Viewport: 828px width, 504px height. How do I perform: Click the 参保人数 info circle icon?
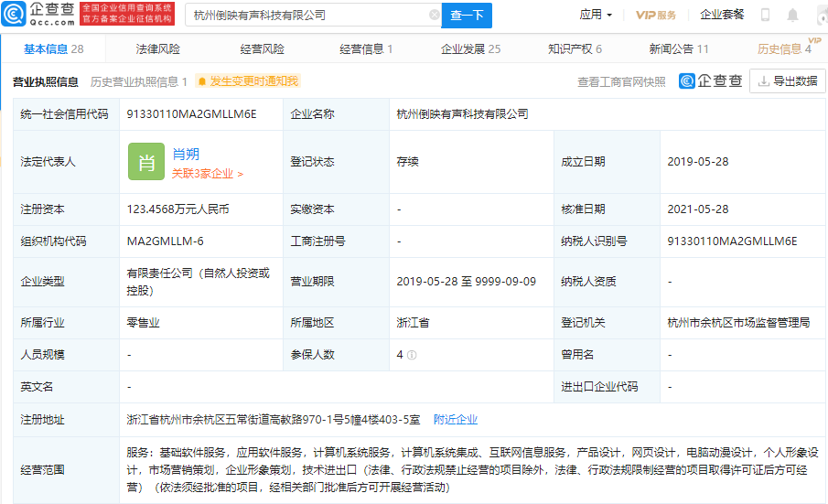click(412, 355)
